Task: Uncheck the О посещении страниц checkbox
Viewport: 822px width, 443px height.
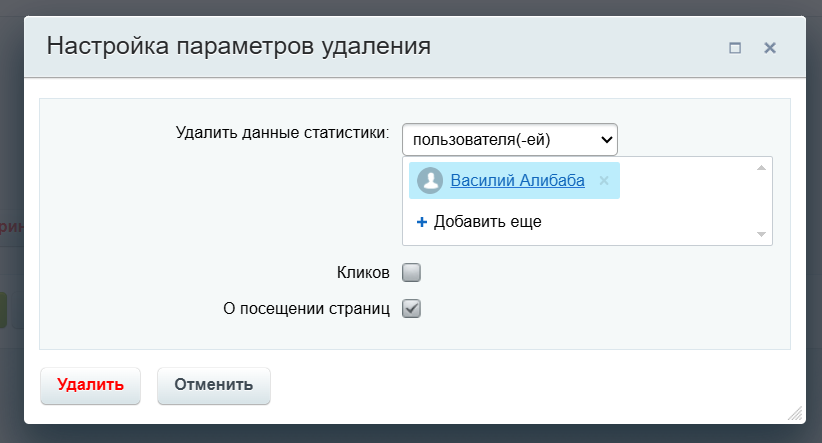Action: tap(412, 309)
